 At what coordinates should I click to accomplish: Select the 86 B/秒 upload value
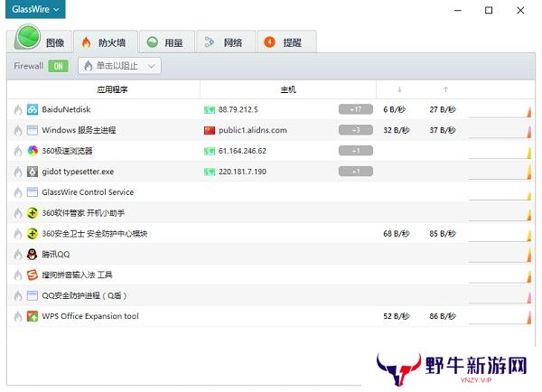(x=443, y=316)
